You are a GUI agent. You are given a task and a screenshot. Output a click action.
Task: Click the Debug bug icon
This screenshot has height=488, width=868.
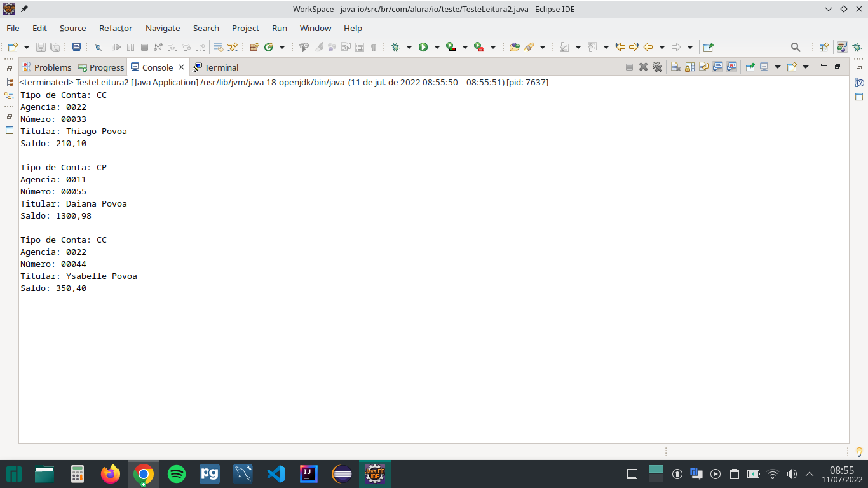click(x=395, y=47)
